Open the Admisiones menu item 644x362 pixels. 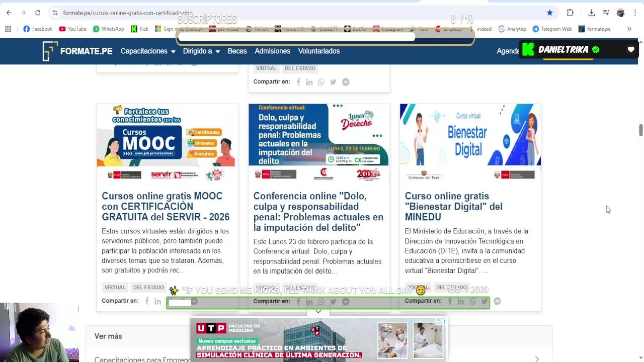pyautogui.click(x=272, y=51)
